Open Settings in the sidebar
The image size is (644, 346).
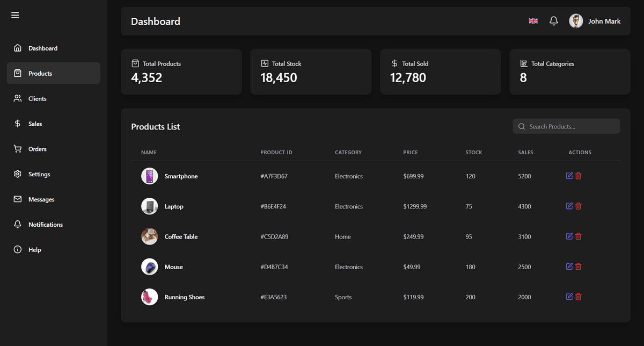[x=39, y=175]
